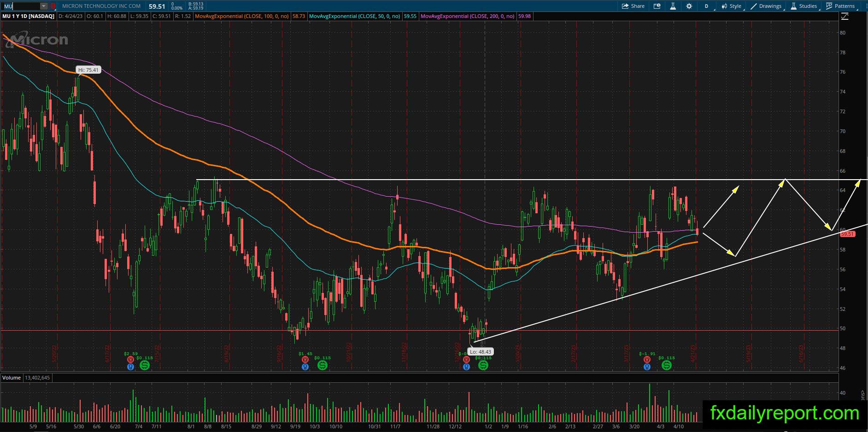The width and height of the screenshot is (868, 432).
Task: Click the R: 1.52 range value
Action: pyautogui.click(x=183, y=16)
